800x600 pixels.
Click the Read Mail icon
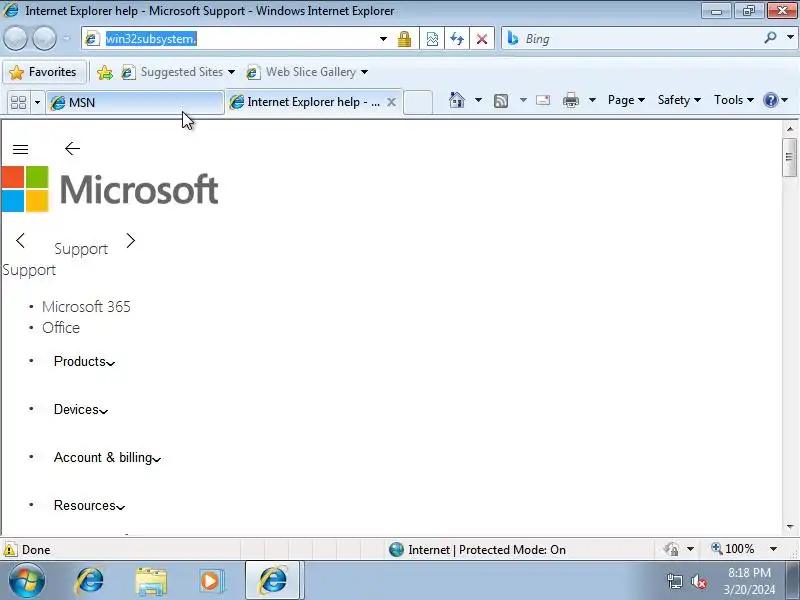(x=543, y=100)
